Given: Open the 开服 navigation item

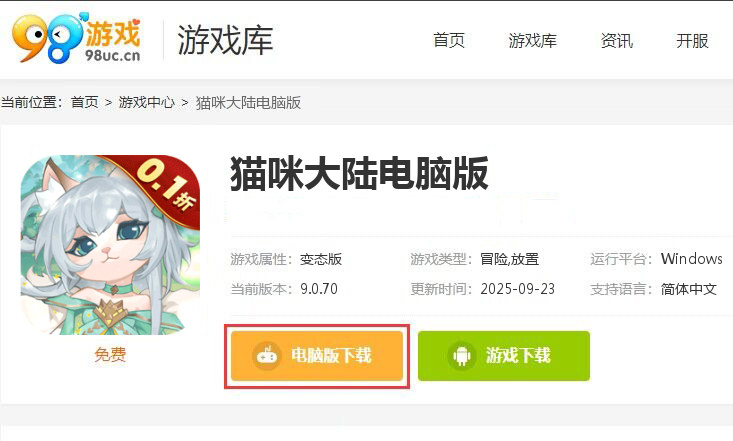Looking at the screenshot, I should pyautogui.click(x=692, y=40).
